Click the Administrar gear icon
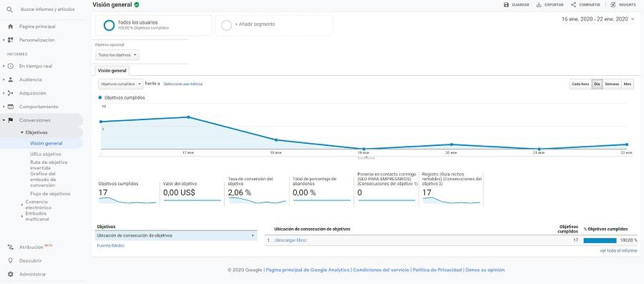The height and width of the screenshot is (284, 644). coord(11,274)
